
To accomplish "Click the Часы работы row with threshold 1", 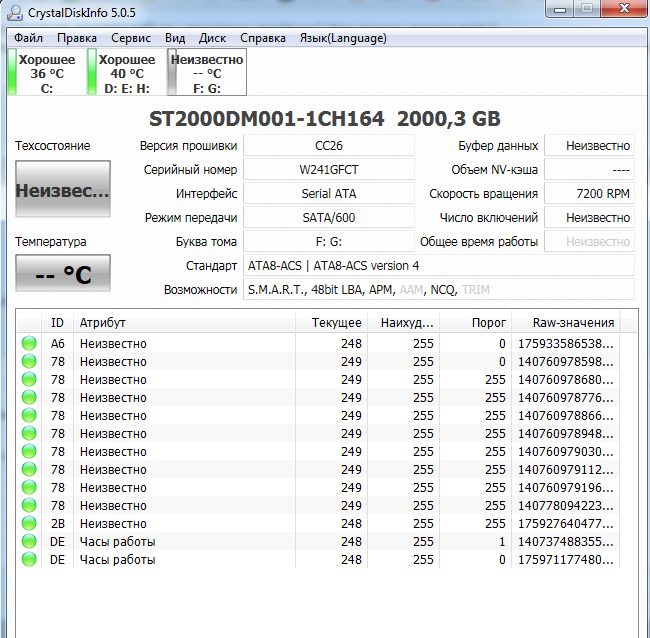I will click(x=318, y=541).
